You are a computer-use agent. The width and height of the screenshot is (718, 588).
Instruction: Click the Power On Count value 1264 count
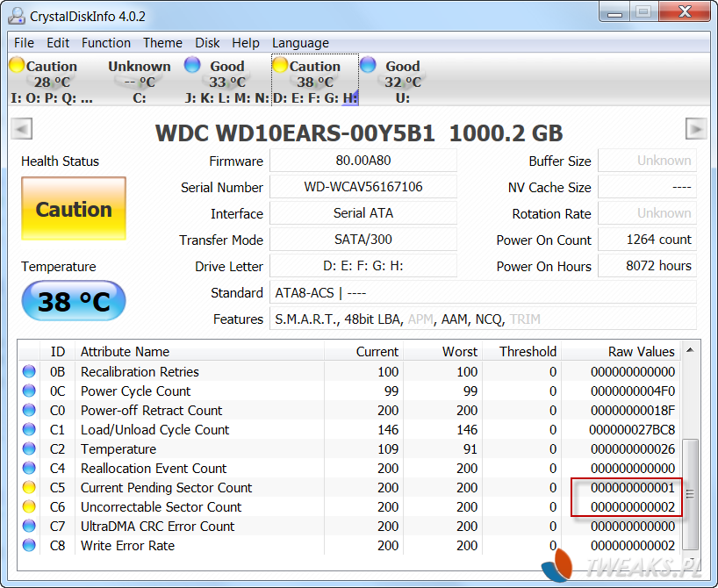coord(647,240)
